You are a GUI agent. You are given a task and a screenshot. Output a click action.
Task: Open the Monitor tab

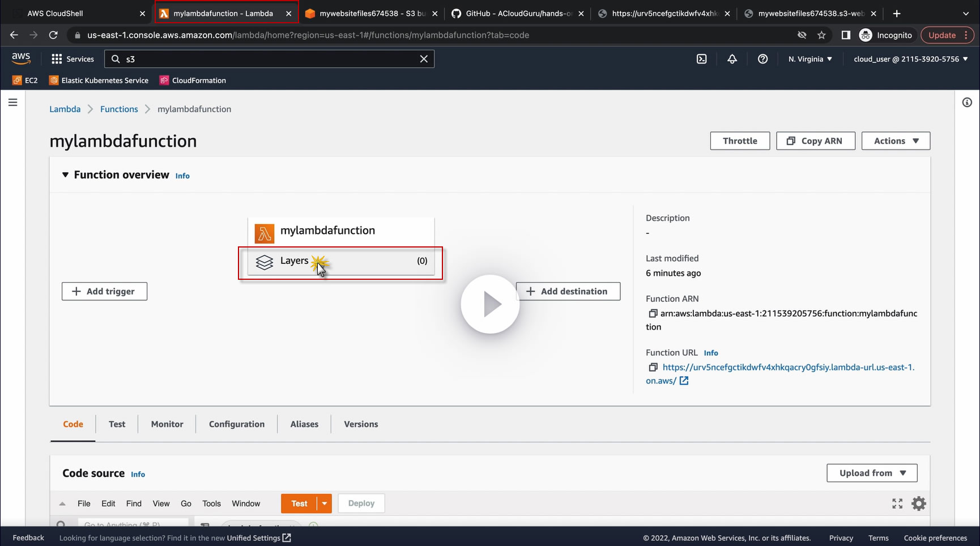(167, 424)
